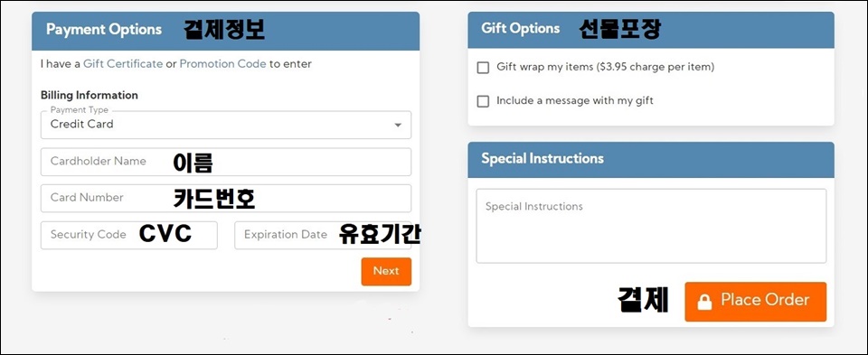Open the Credit Card payment type dropdown

coord(226,125)
